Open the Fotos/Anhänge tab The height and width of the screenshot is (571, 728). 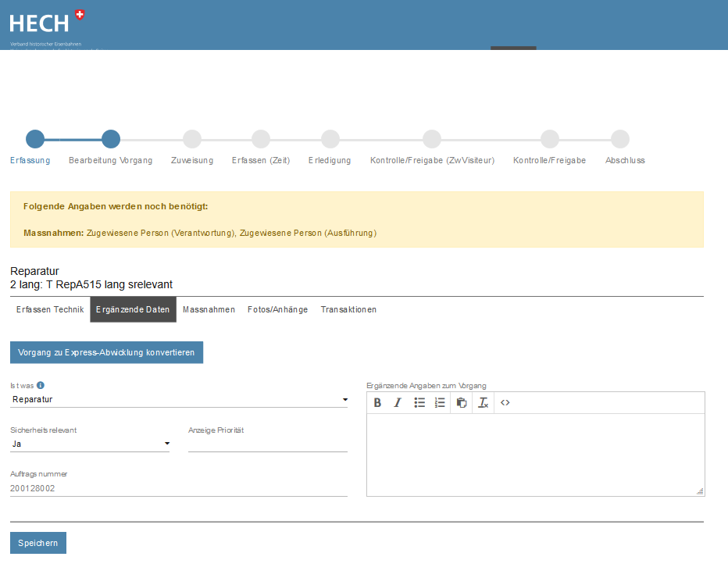277,310
